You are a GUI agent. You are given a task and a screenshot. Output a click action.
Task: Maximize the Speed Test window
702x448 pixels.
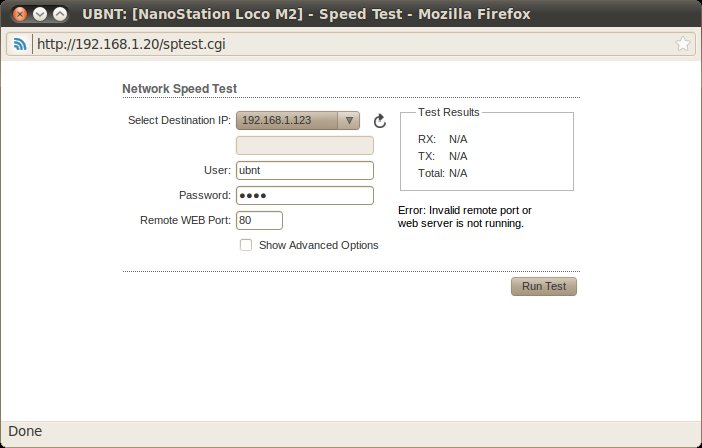click(59, 14)
